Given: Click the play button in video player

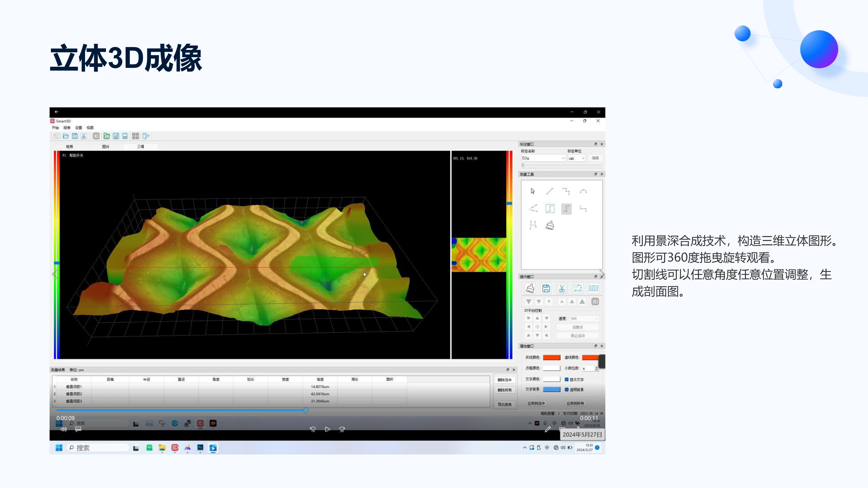Looking at the screenshot, I should pos(327,429).
